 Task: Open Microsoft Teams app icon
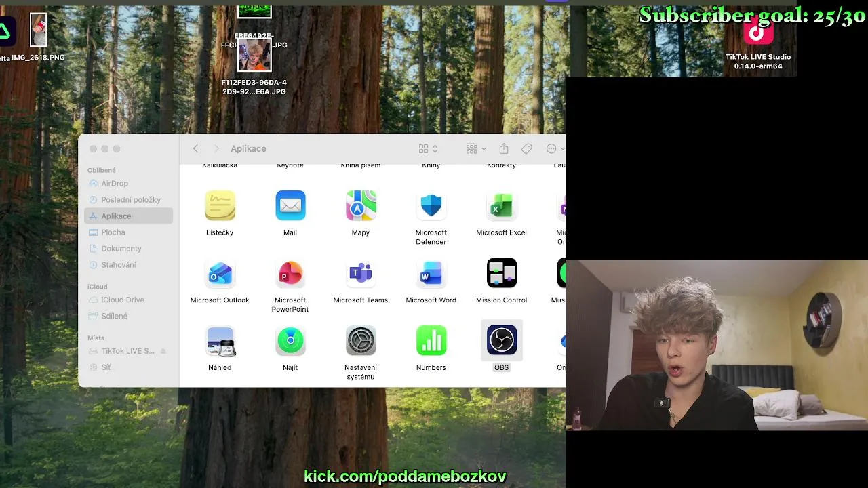(361, 273)
